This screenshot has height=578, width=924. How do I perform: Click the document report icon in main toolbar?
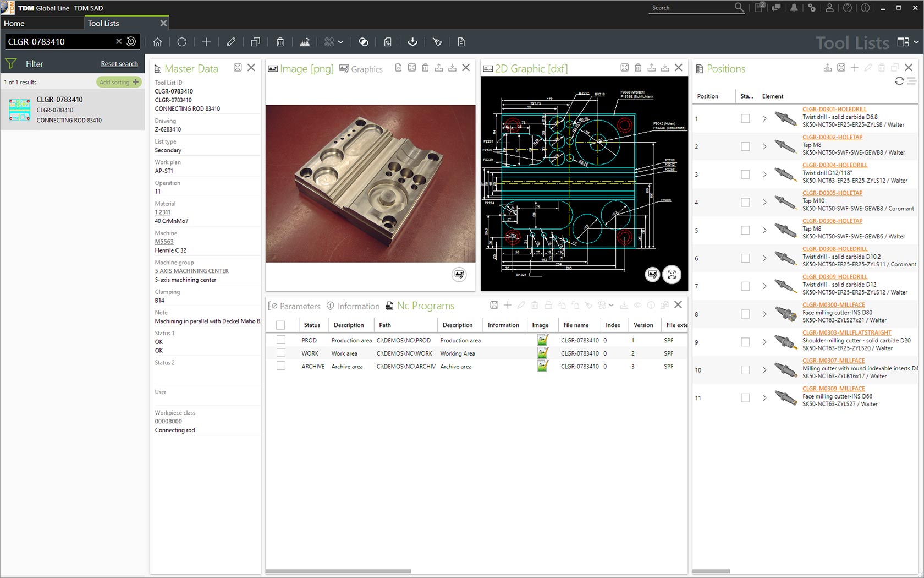click(461, 42)
